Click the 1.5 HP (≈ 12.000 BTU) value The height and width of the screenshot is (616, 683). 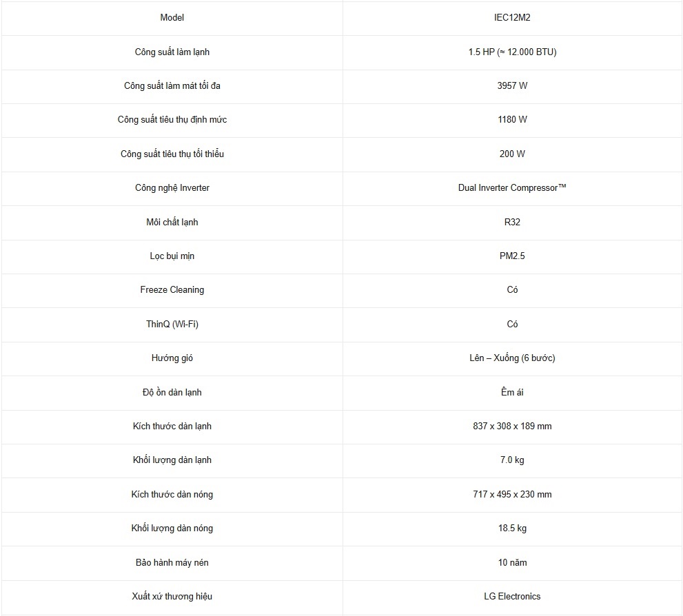[x=512, y=52]
